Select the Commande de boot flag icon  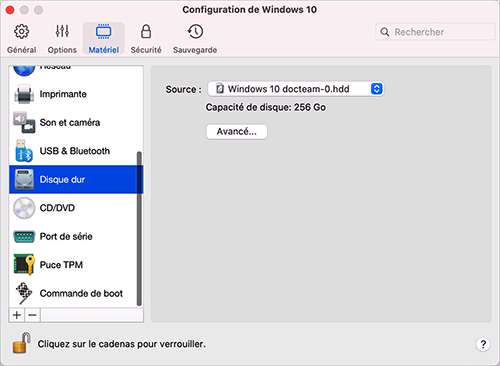[x=24, y=293]
